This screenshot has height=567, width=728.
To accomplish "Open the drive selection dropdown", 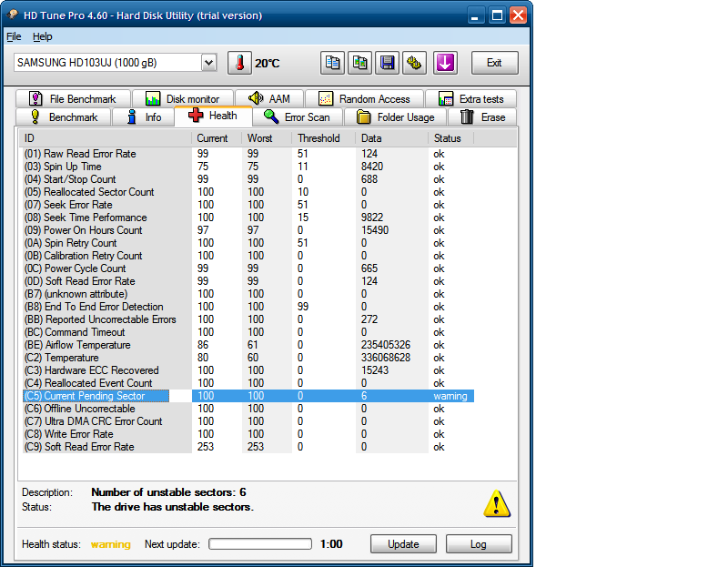I will (209, 63).
